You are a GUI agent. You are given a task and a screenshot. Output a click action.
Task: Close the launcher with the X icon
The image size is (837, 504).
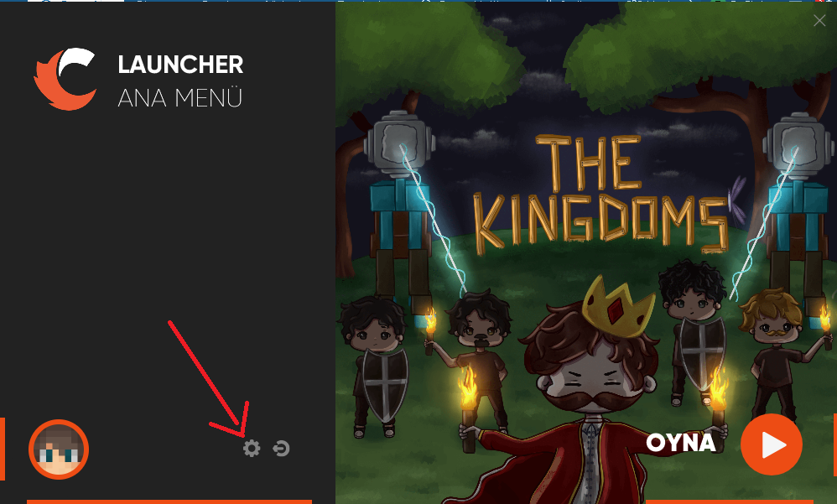coord(819,21)
